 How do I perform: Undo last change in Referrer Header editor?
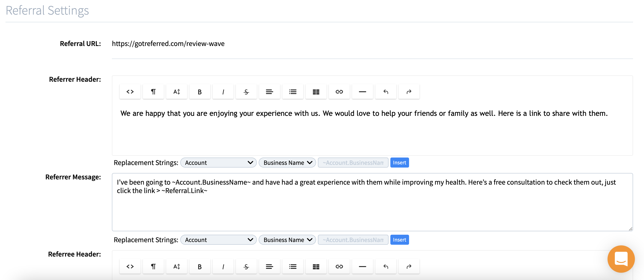386,92
